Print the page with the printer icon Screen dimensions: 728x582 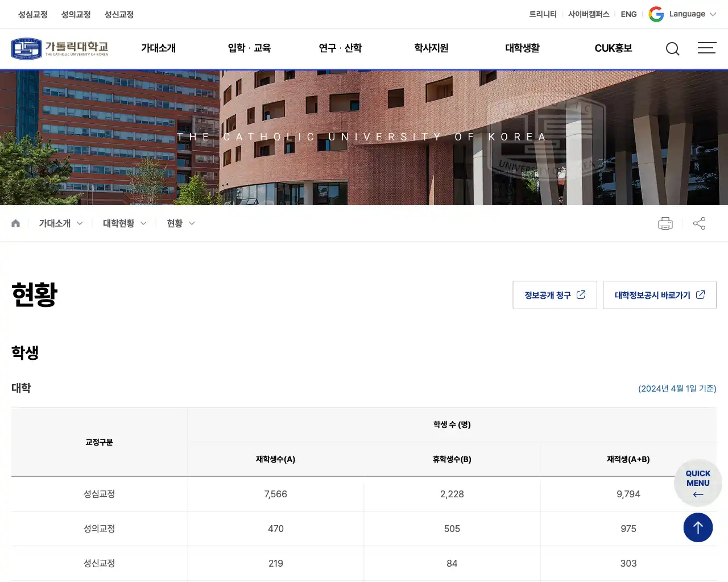pyautogui.click(x=665, y=223)
